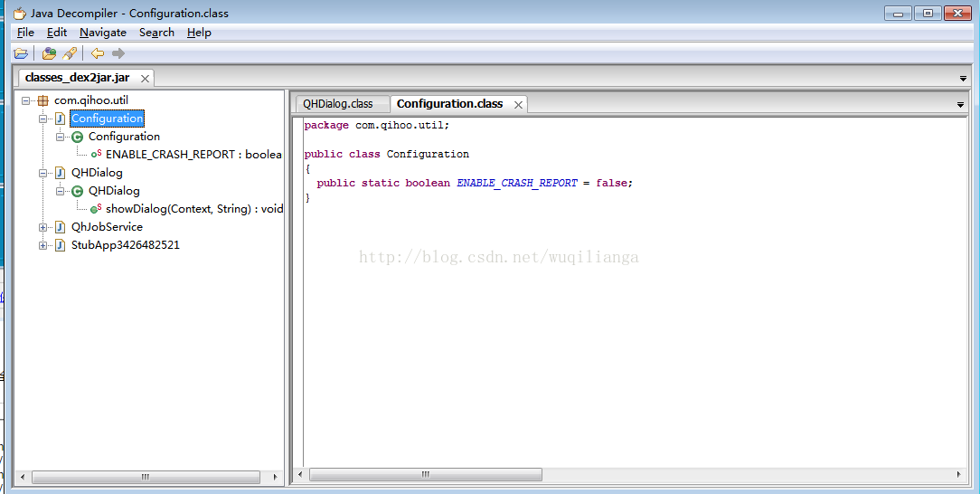Open the Edit menu
Image resolution: width=980 pixels, height=494 pixels.
57,33
